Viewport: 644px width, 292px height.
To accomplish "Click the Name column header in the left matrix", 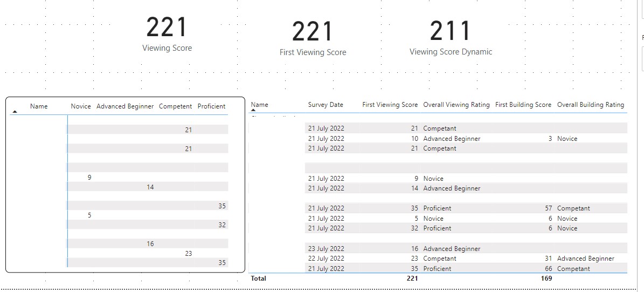I will [39, 106].
